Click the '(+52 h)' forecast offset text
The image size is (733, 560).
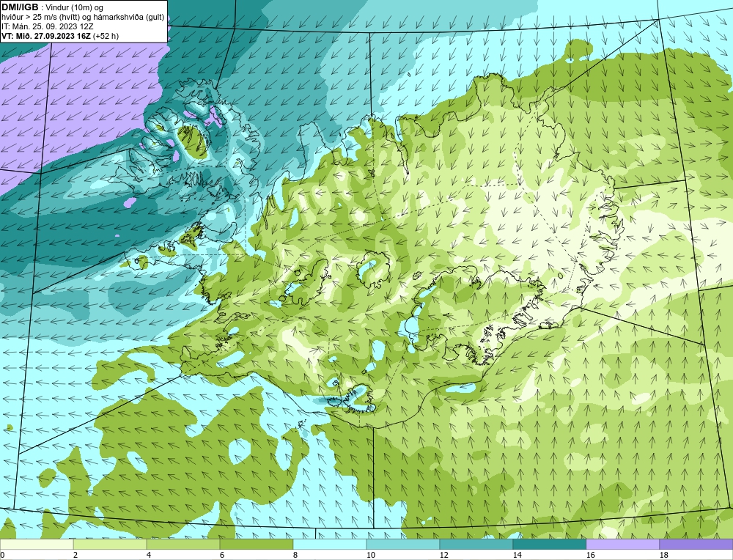click(x=106, y=36)
